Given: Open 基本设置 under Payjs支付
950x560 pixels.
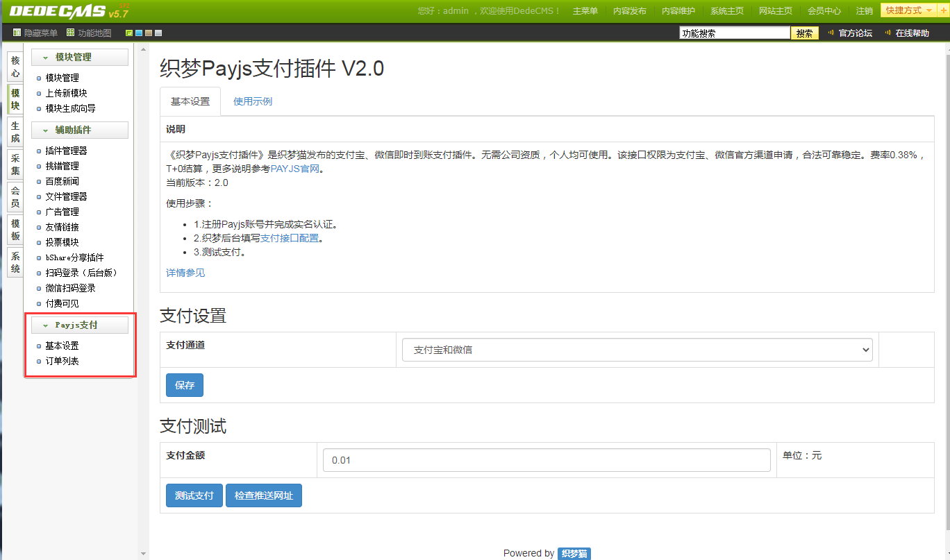Looking at the screenshot, I should point(62,346).
